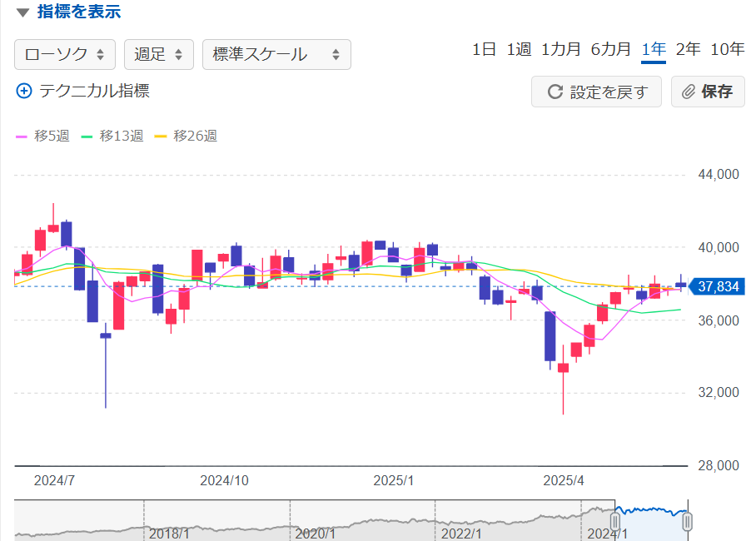This screenshot has width=756, height=541.
Task: Select the 2年 period tab
Action: (688, 49)
